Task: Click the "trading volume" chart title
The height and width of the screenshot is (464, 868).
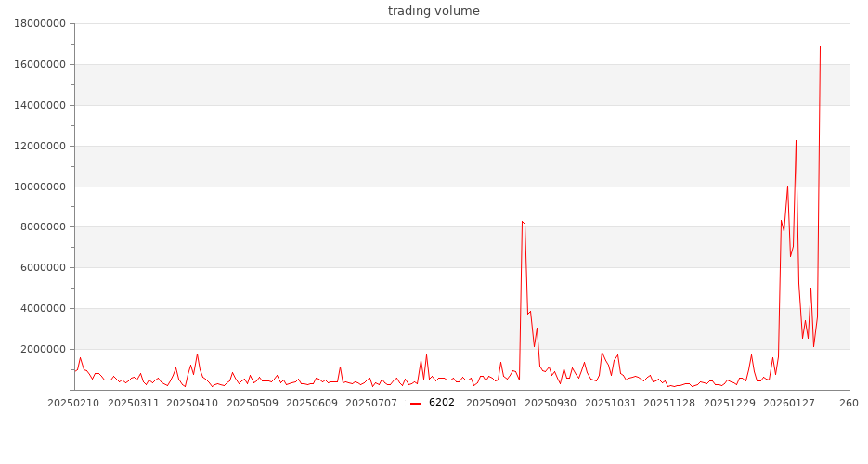Action: 434,11
